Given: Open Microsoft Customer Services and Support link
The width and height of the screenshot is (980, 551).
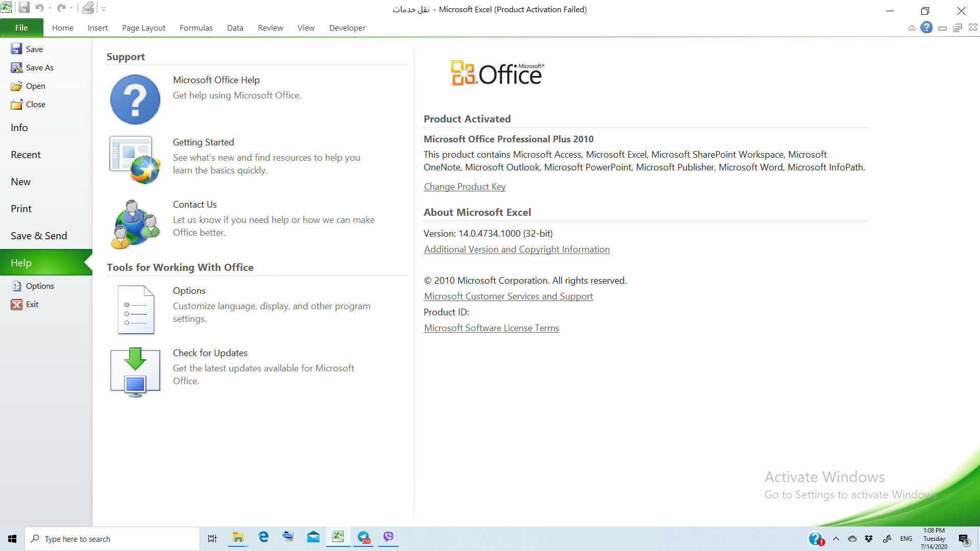Looking at the screenshot, I should click(x=508, y=296).
